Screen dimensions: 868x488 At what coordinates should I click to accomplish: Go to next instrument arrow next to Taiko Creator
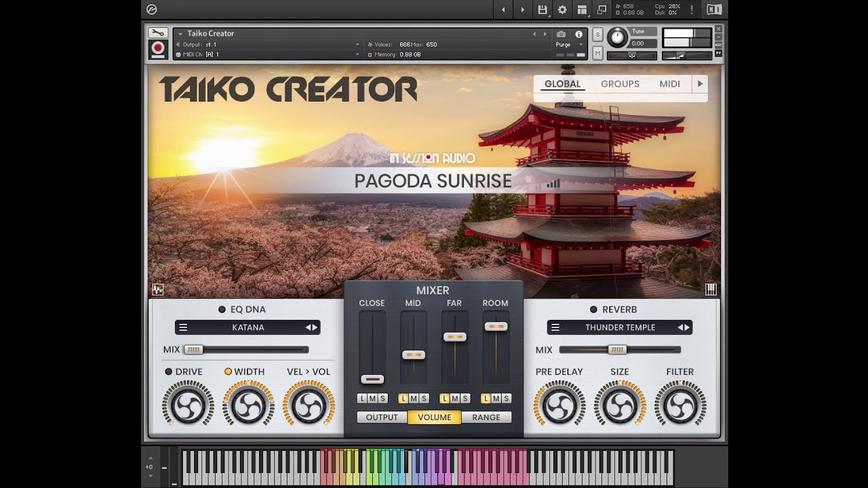544,34
